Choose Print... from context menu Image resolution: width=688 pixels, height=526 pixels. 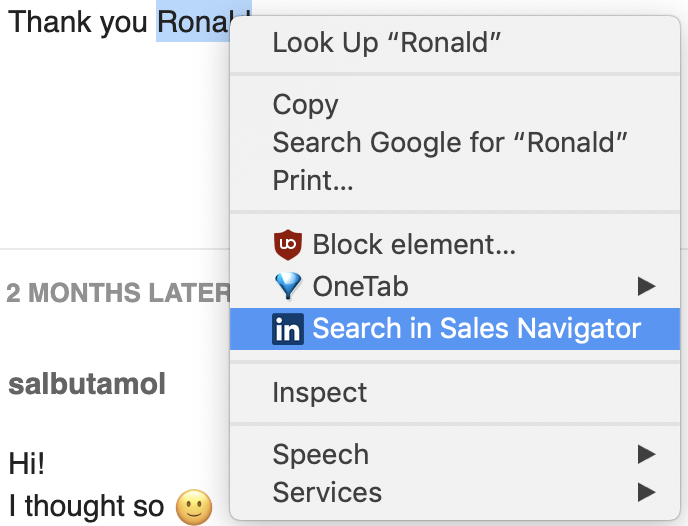pos(455,180)
